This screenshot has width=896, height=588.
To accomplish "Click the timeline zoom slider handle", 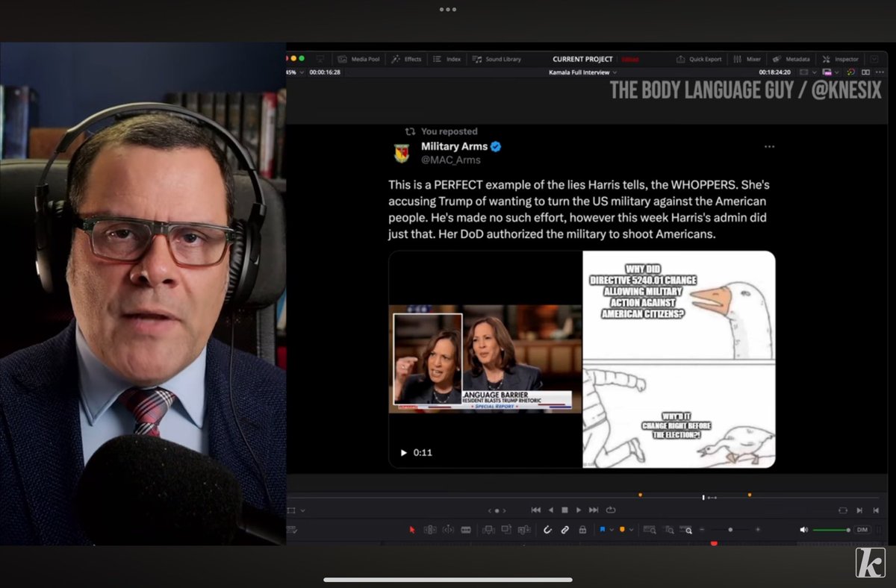I will tap(730, 530).
